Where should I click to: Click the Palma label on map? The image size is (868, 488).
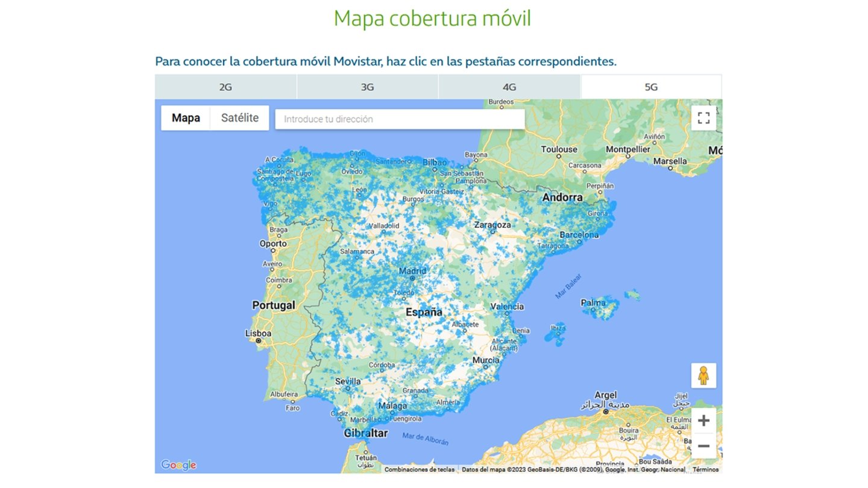click(593, 302)
